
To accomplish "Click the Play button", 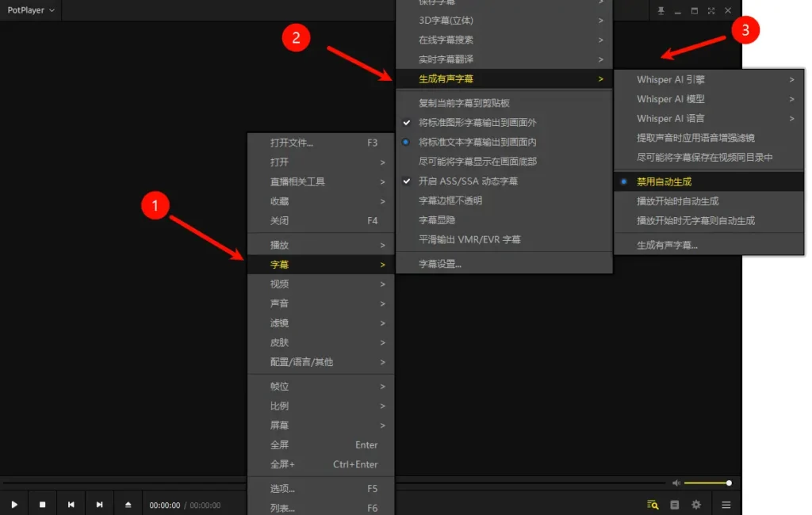I will (x=14, y=505).
